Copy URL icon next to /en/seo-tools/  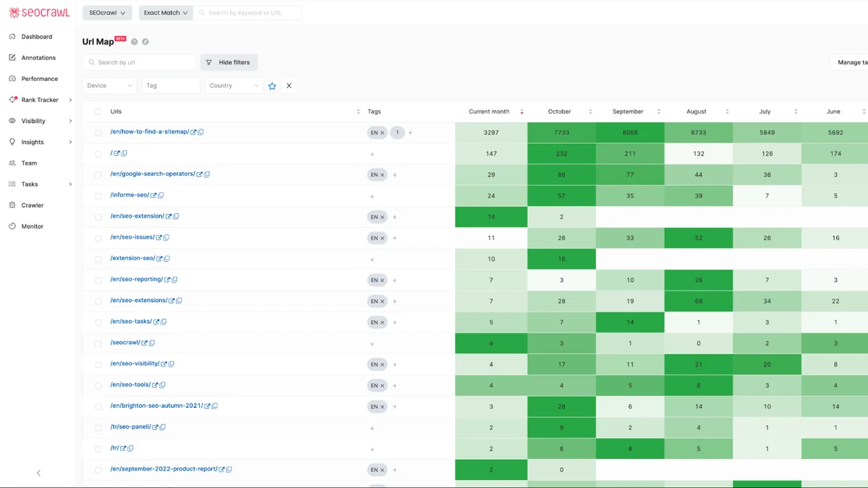pyautogui.click(x=163, y=385)
